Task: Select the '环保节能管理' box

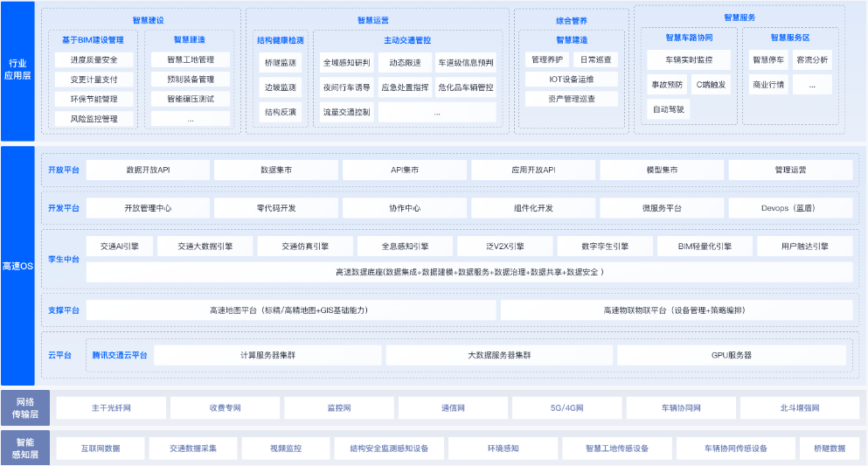Action: coord(94,99)
